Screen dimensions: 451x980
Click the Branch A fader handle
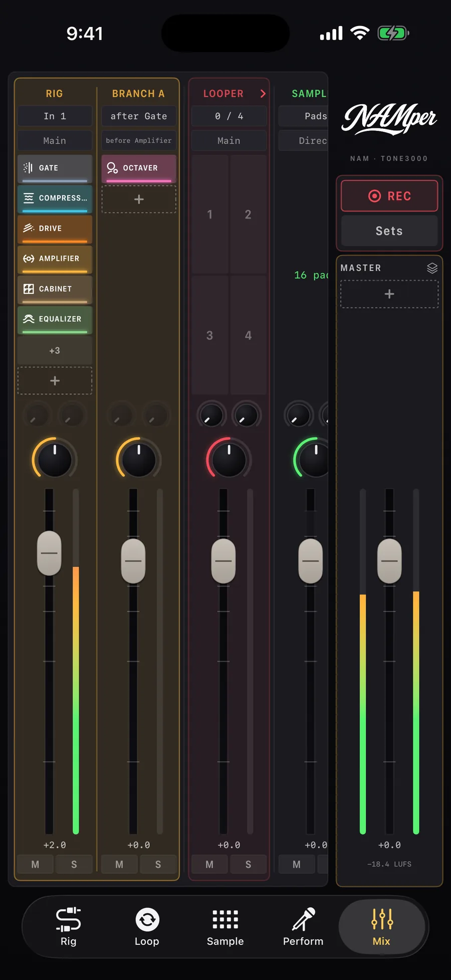[133, 561]
